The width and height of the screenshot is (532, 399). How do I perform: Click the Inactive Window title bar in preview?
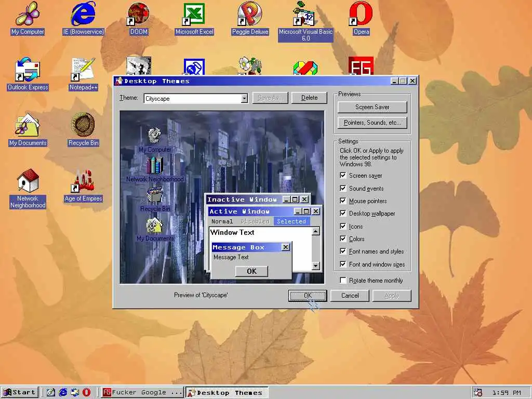[x=258, y=199]
